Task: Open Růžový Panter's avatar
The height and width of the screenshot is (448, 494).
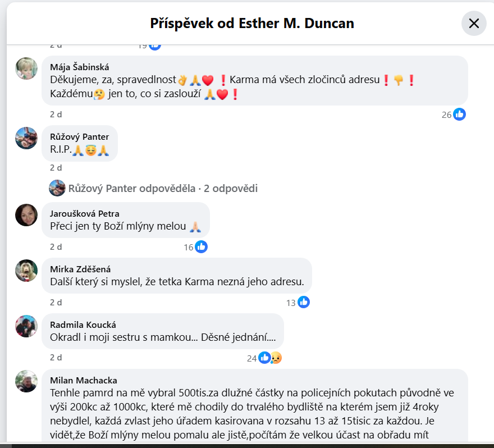Action: coord(26,138)
